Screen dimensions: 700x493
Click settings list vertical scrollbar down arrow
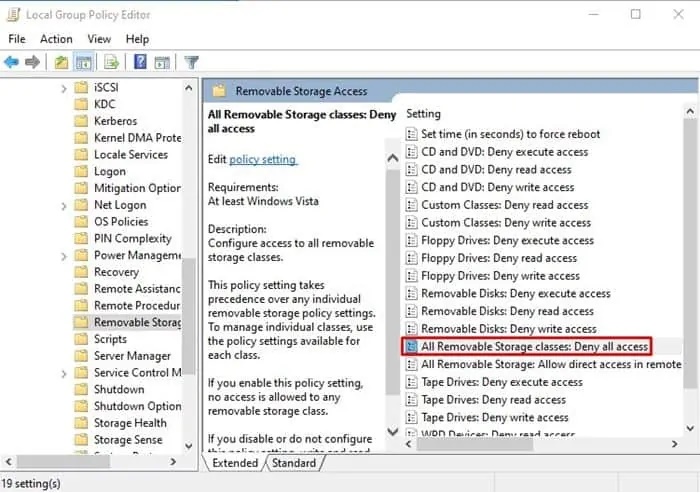tap(690, 429)
